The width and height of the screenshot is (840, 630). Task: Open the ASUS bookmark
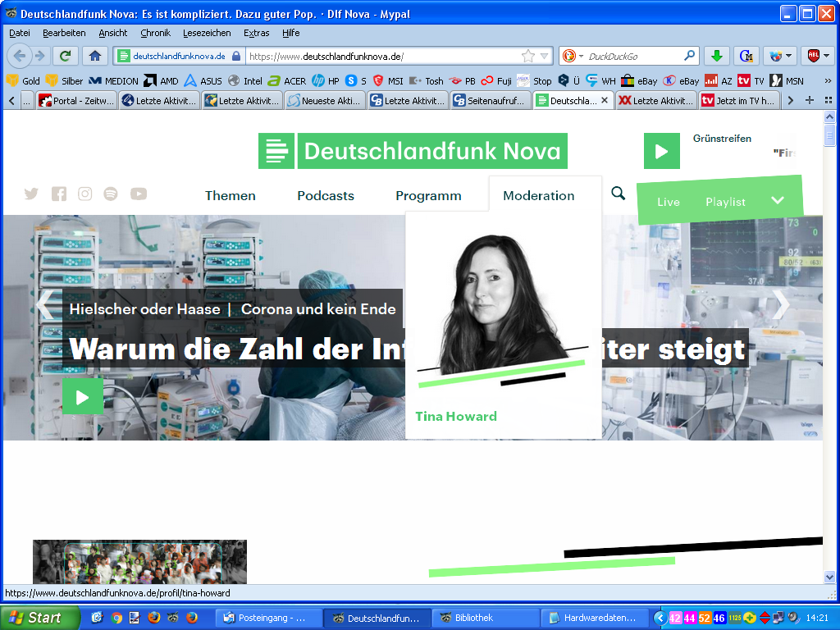pos(203,81)
